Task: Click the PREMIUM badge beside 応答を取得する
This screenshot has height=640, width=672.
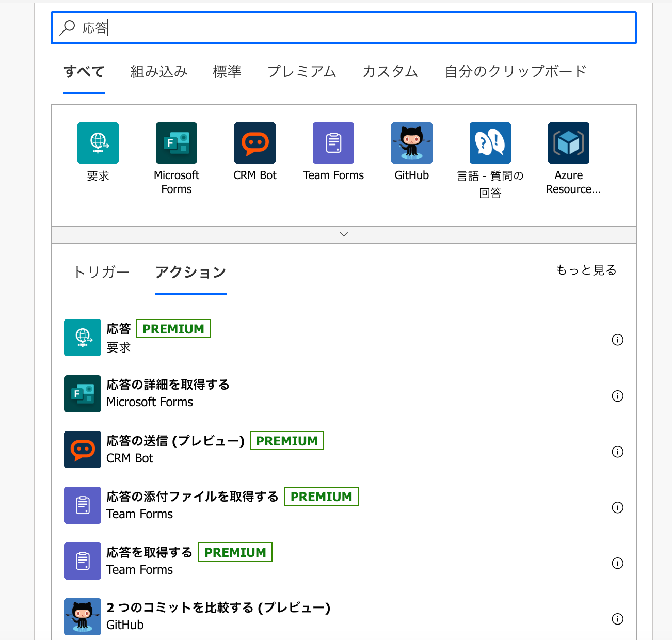Action: coord(235,552)
